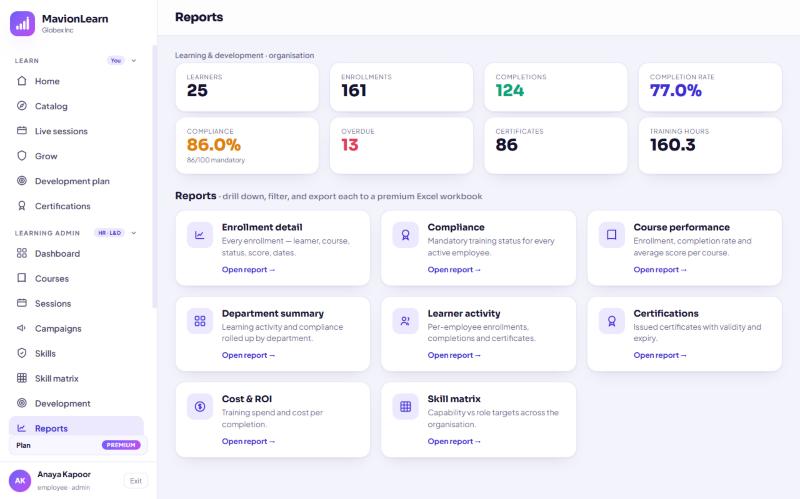Go to the Catalog page
800x499 pixels.
coord(77,106)
